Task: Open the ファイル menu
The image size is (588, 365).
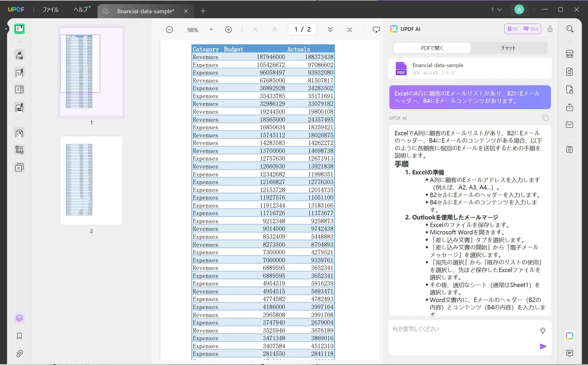Action: [51, 10]
